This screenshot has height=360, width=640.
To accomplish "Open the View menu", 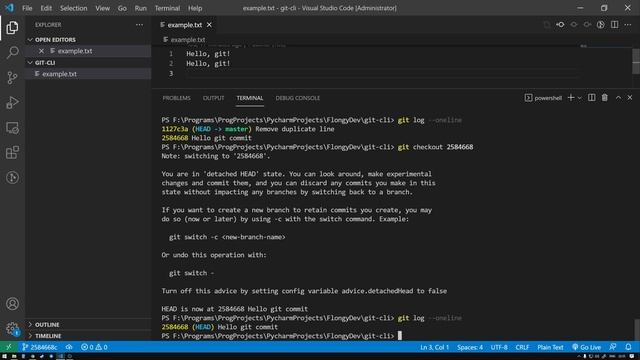I will (102, 8).
